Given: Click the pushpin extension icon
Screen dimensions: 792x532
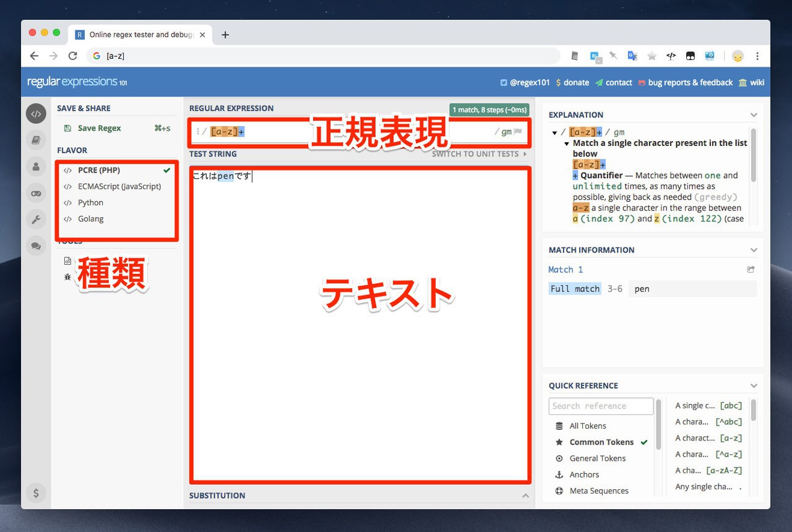Looking at the screenshot, I should (613, 56).
